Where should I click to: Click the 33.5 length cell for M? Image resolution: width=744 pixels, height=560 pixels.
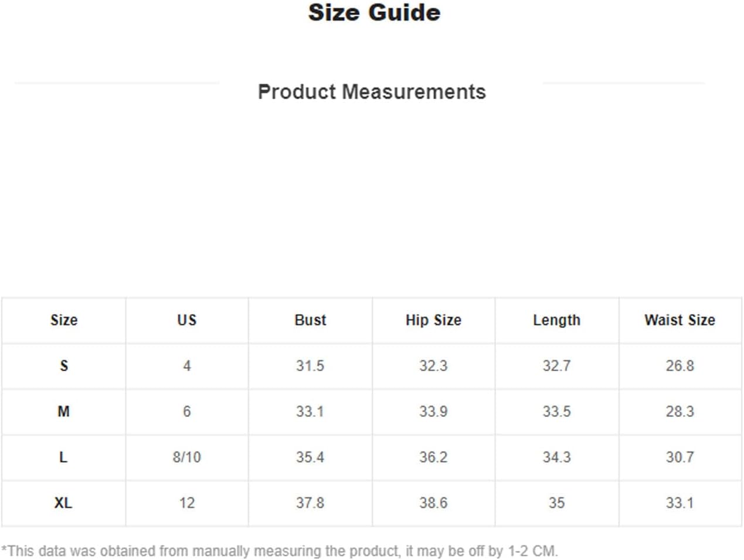pos(556,412)
